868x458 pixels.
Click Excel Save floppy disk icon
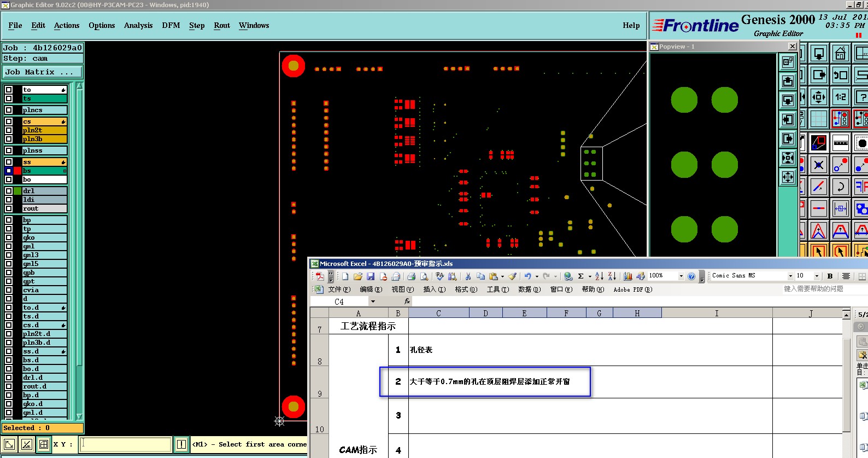coord(371,276)
